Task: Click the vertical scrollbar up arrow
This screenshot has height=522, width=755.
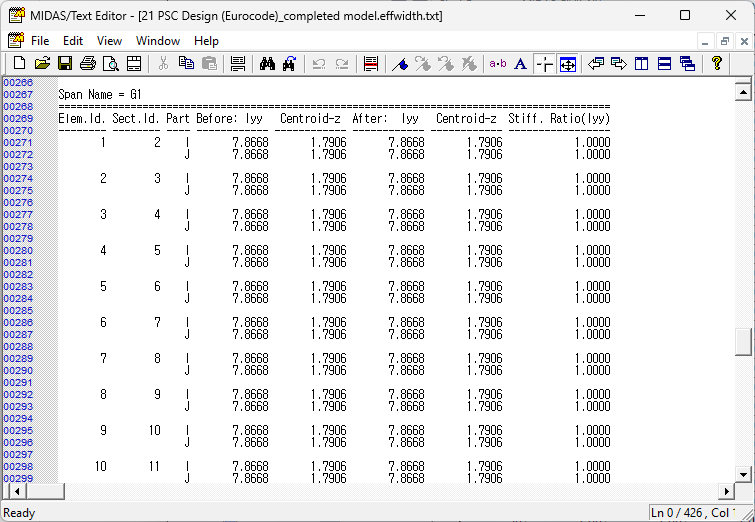Action: click(743, 92)
